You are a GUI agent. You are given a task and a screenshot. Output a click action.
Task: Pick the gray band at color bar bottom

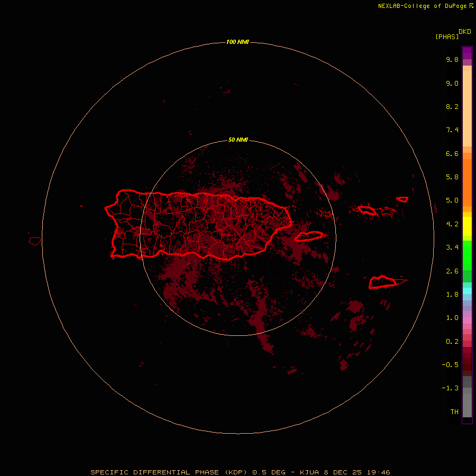[x=467, y=405]
